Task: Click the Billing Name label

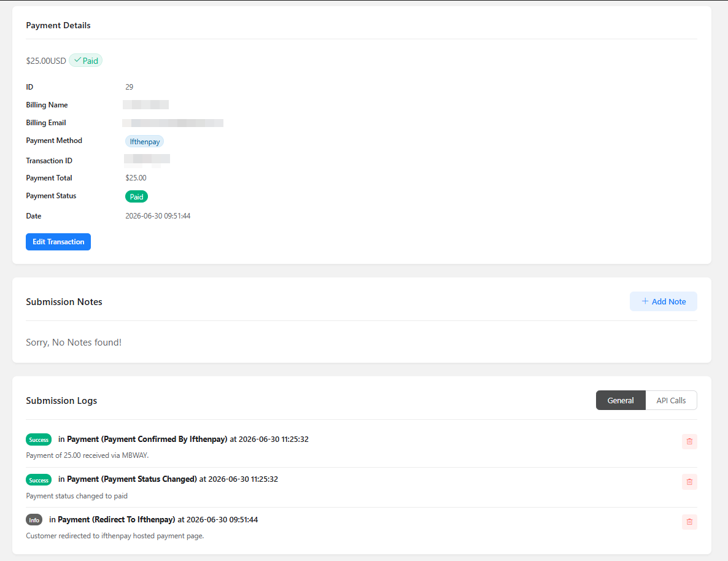Action: pos(47,105)
